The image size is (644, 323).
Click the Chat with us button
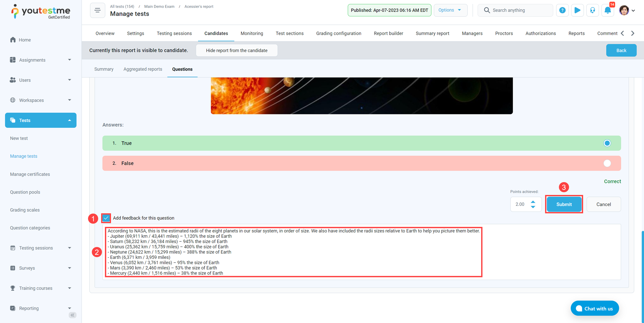coord(595,309)
